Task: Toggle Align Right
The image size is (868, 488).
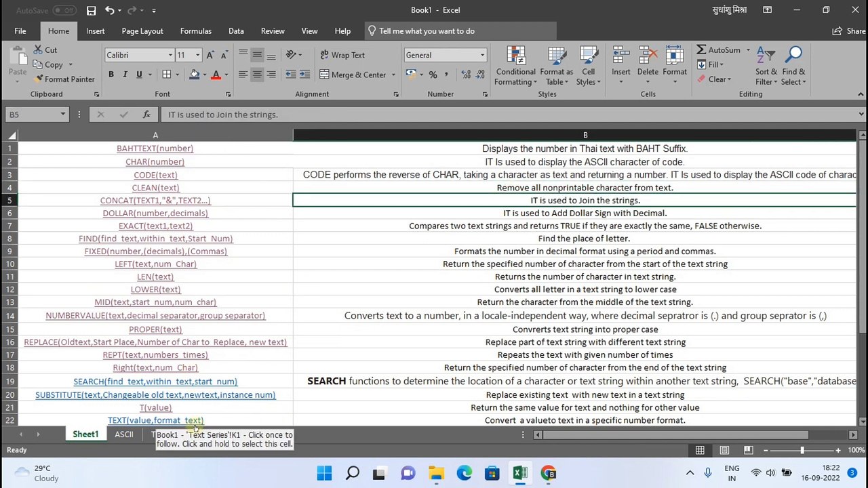Action: tap(271, 75)
